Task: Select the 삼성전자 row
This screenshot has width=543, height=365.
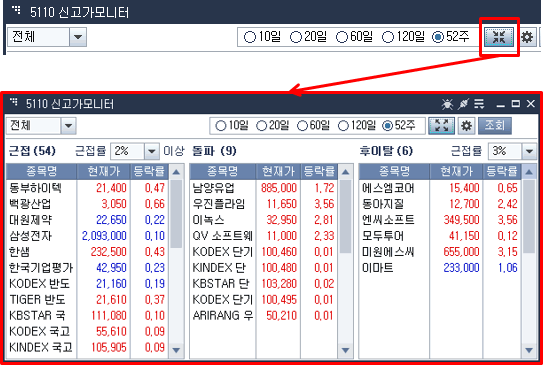Action: click(88, 236)
